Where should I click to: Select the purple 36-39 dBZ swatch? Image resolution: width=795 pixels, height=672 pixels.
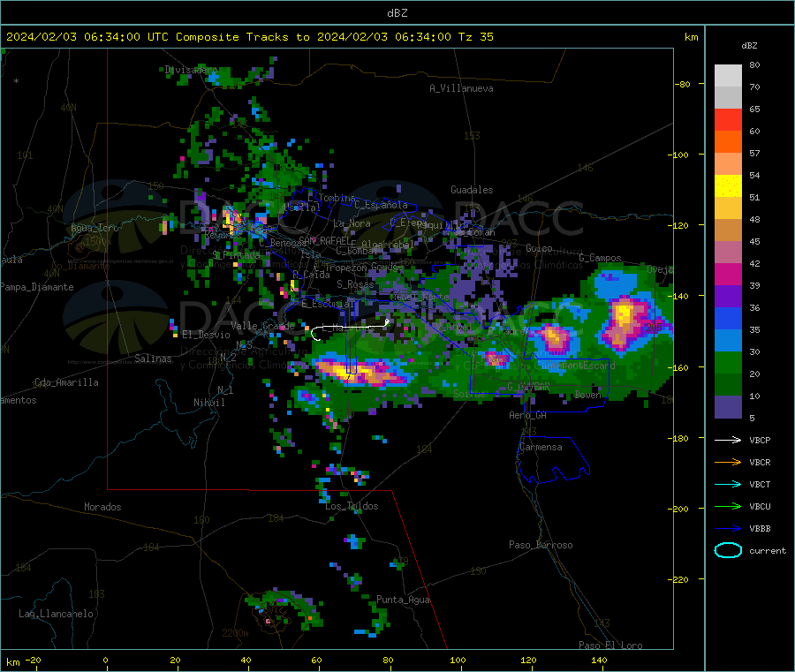click(x=728, y=297)
